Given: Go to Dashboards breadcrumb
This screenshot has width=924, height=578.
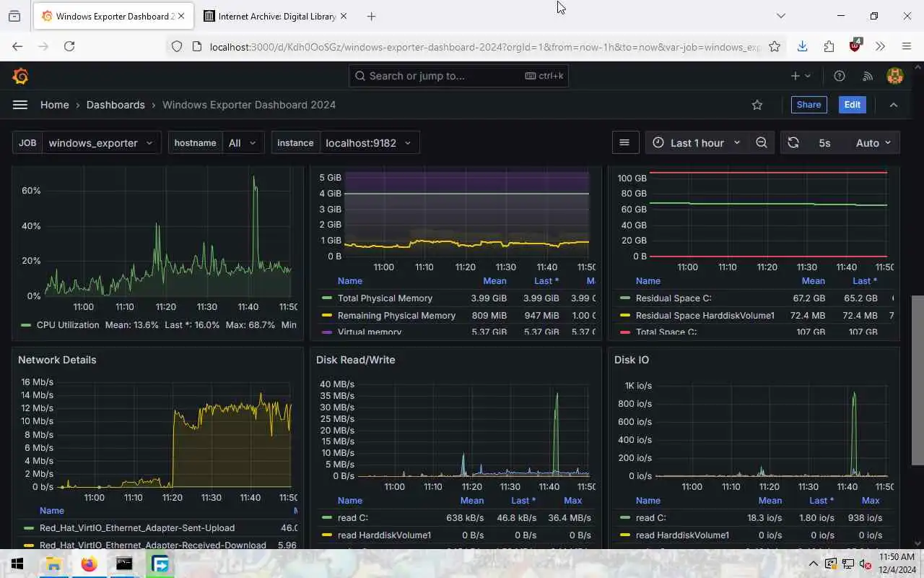Looking at the screenshot, I should coord(115,105).
